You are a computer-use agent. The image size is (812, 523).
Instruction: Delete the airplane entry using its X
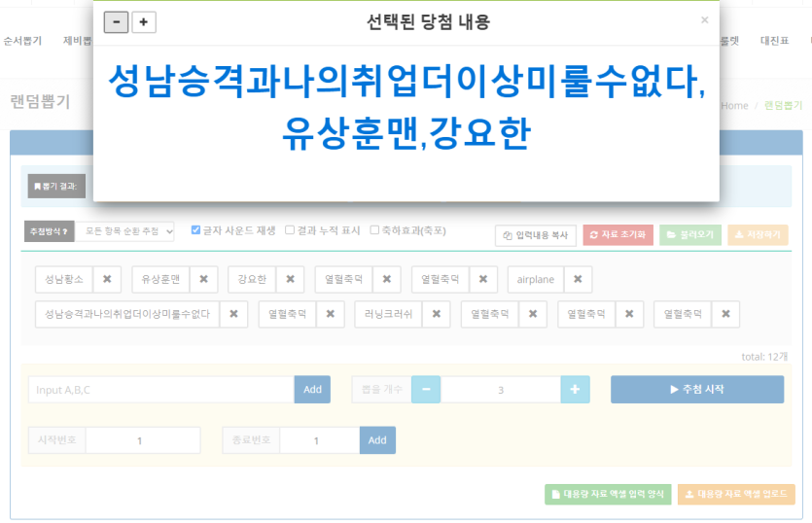click(578, 279)
